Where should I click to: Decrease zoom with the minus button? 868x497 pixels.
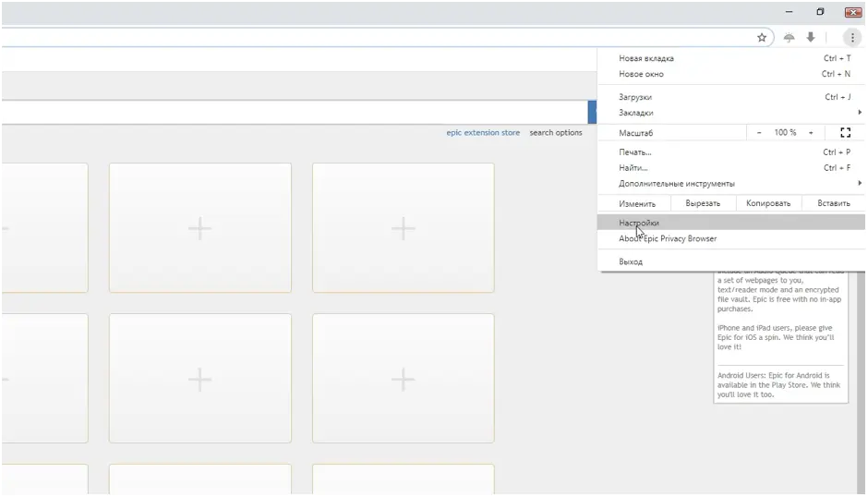(x=759, y=133)
